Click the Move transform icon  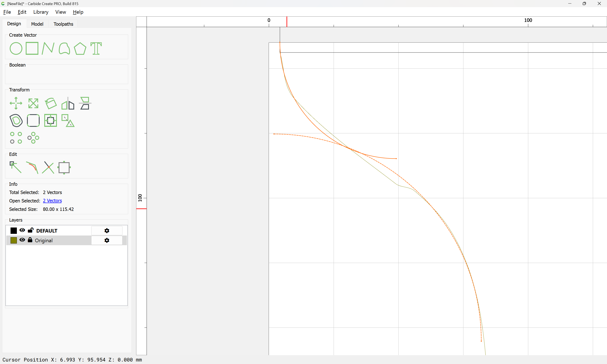click(x=16, y=103)
